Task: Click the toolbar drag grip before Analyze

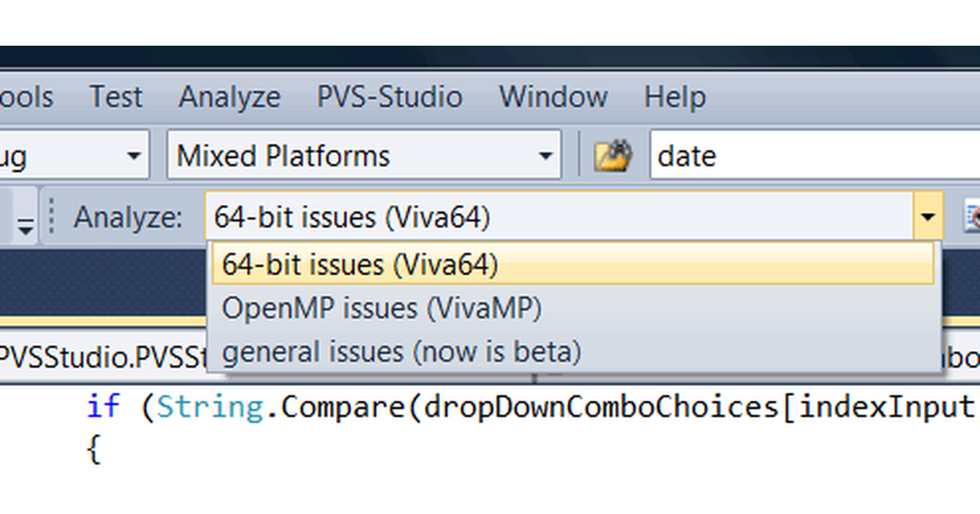Action: click(x=53, y=217)
